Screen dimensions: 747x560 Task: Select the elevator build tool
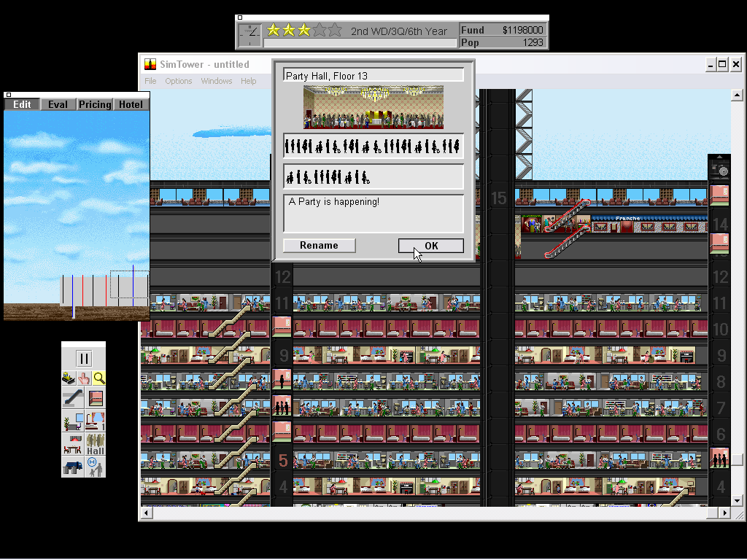coord(96,398)
